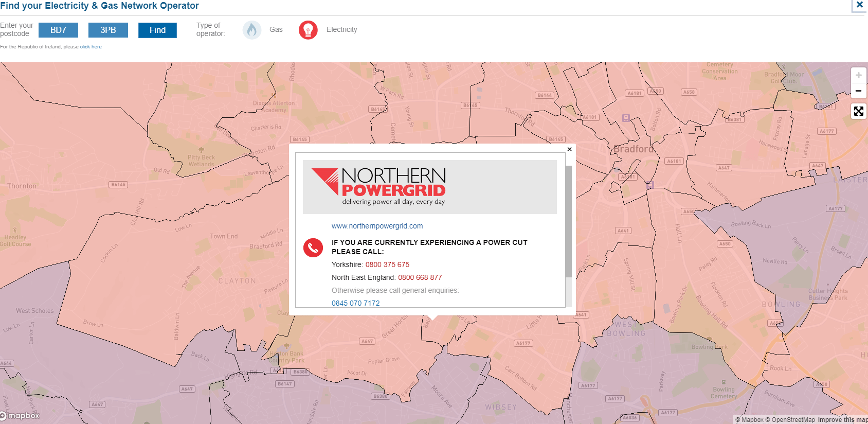
Task: Open the Mapbox logo link
Action: click(20, 415)
